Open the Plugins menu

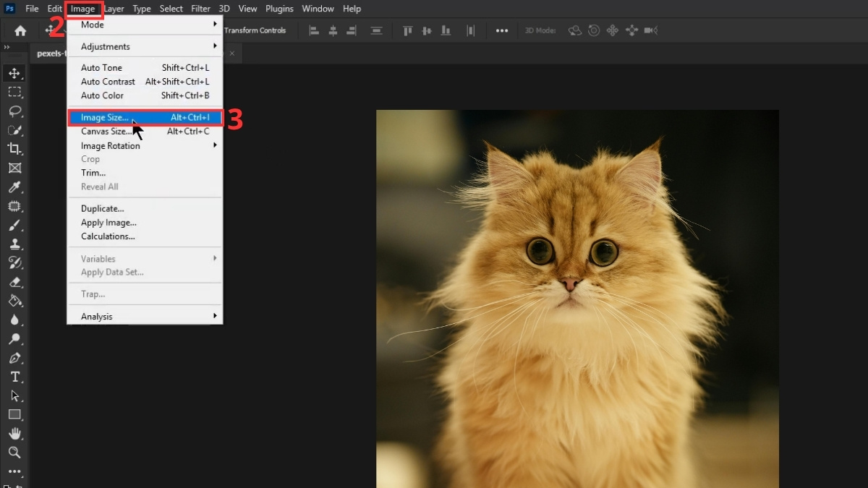click(279, 9)
